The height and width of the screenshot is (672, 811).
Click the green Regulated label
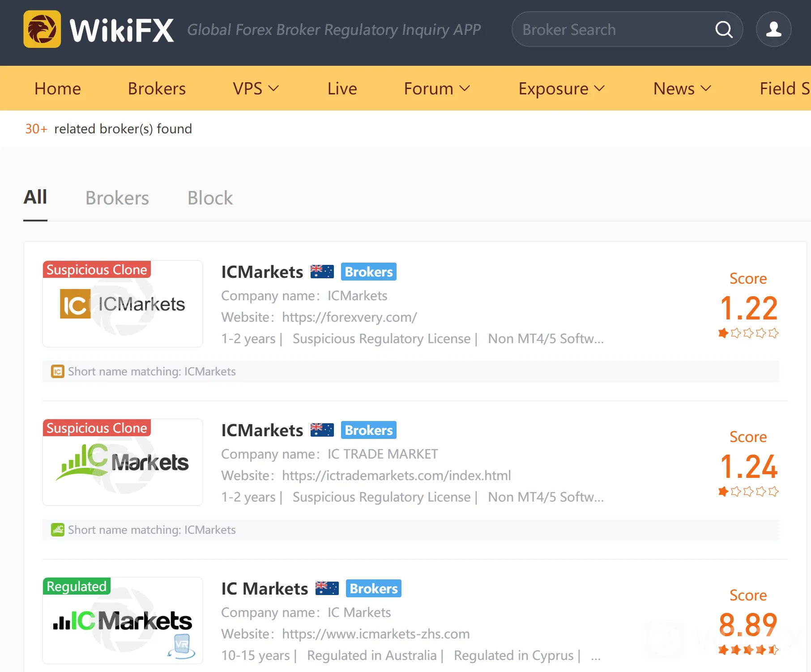coord(77,586)
